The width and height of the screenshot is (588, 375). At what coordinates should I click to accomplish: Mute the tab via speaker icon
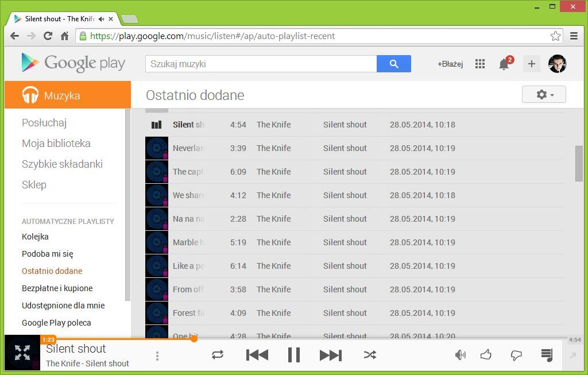pyautogui.click(x=101, y=19)
